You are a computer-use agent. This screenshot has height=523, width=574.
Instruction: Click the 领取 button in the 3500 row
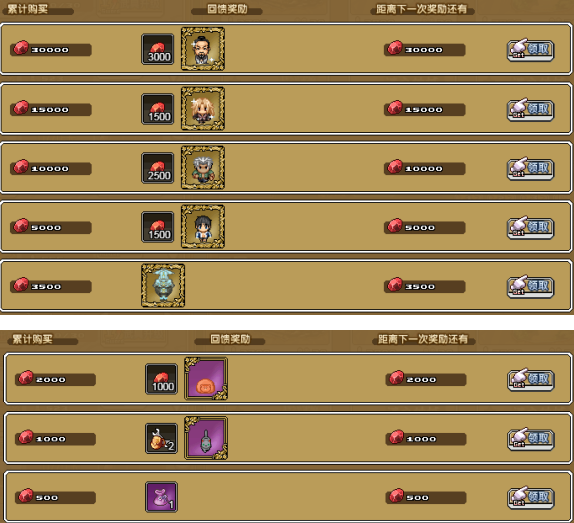click(530, 286)
